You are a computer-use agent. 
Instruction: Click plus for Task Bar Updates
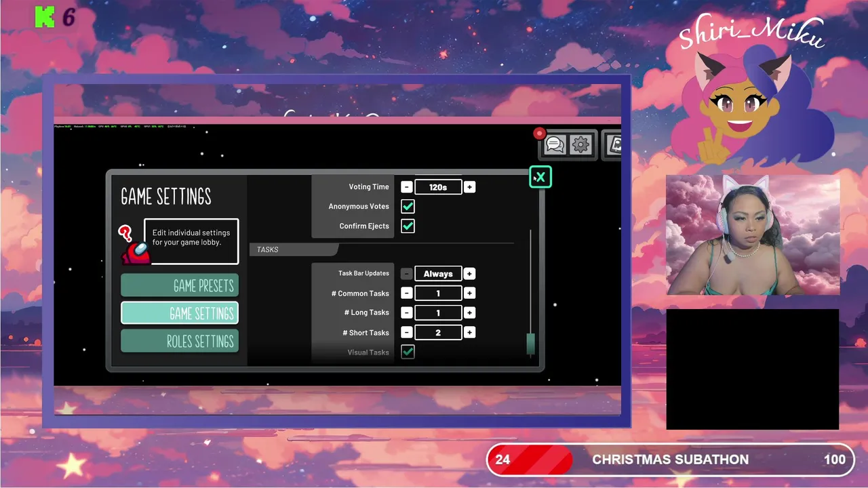(469, 274)
